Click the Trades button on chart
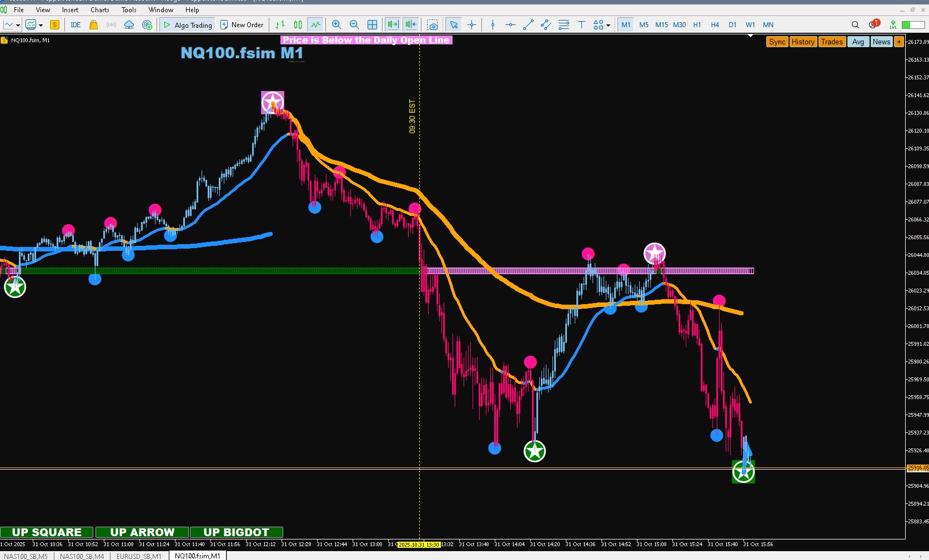Viewport: 929px width, 560px height. pos(832,42)
